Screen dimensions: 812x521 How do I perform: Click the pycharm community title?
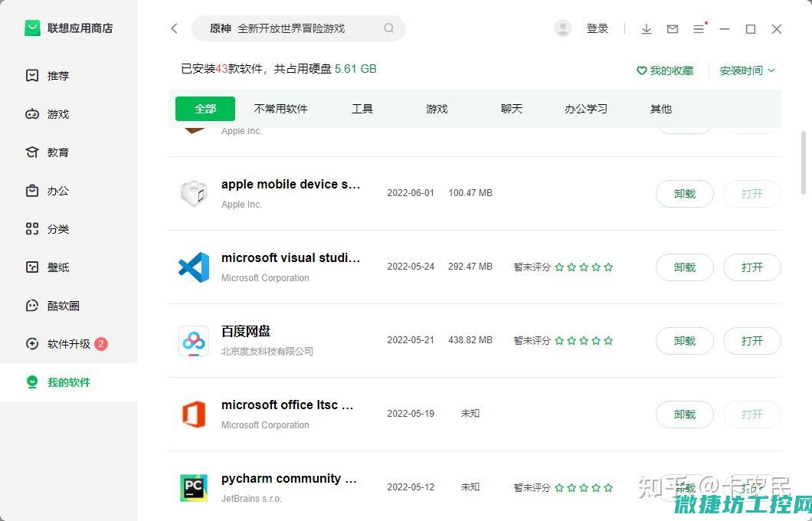(x=289, y=479)
